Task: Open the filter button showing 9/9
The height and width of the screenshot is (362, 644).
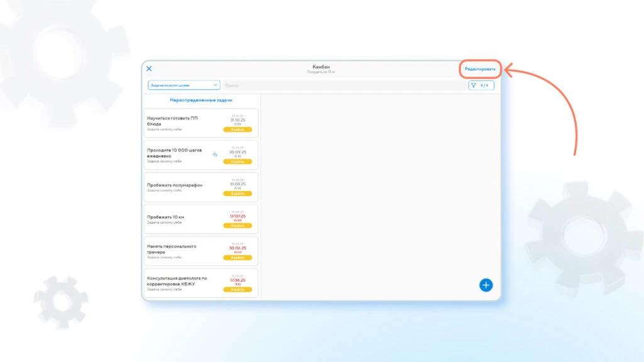Action: pos(481,85)
